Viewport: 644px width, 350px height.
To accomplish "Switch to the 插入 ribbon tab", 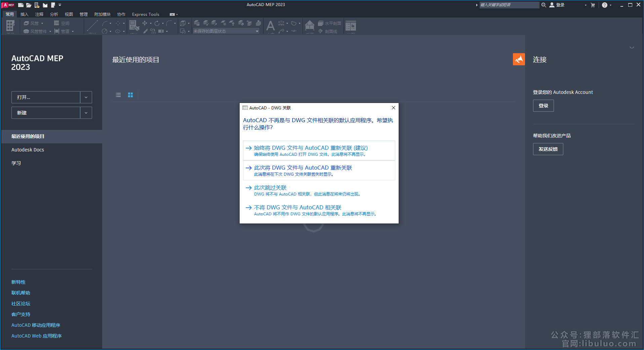I will click(25, 14).
